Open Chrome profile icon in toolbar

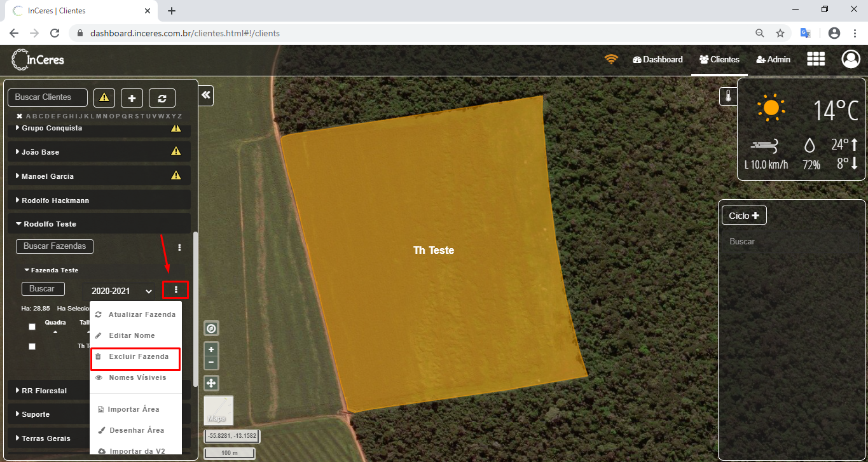point(834,33)
